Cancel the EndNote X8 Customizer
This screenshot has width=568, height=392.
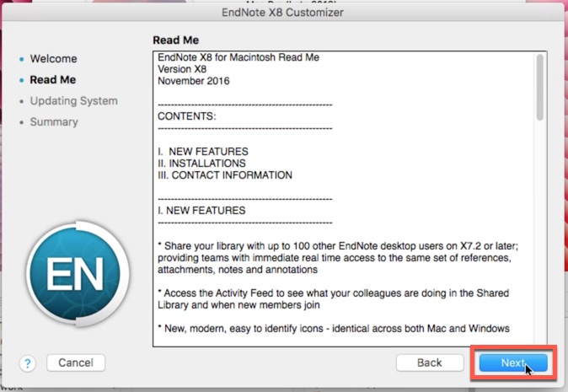click(x=76, y=362)
